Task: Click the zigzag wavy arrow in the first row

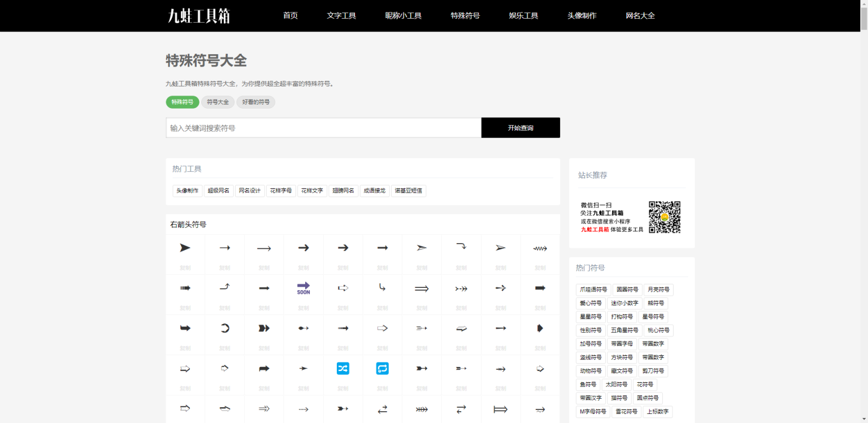Action: 540,247
